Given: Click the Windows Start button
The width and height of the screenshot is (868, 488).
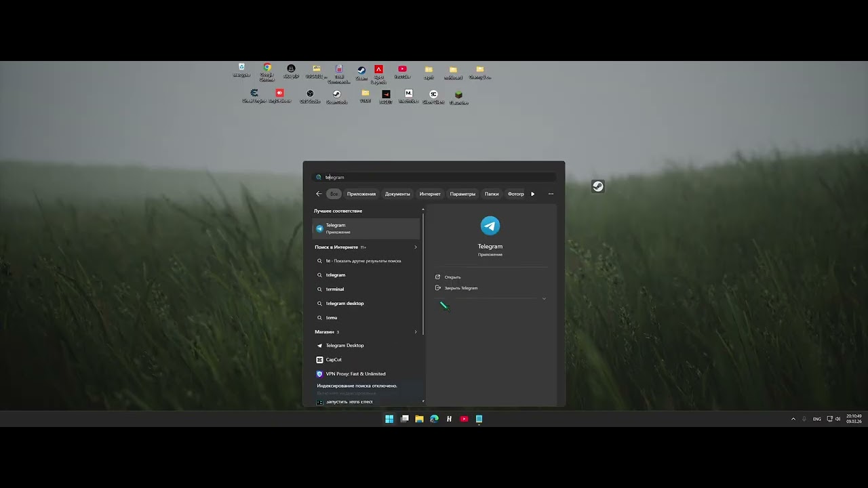Looking at the screenshot, I should (x=389, y=419).
